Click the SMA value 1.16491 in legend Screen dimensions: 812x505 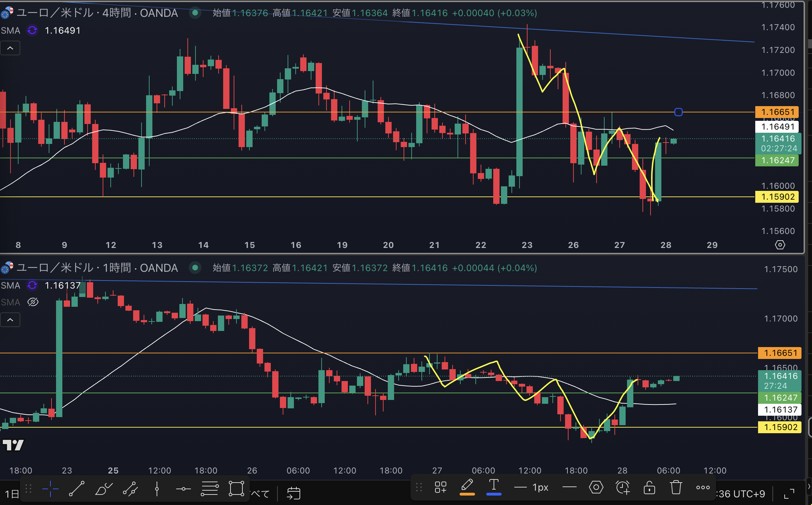click(x=63, y=30)
